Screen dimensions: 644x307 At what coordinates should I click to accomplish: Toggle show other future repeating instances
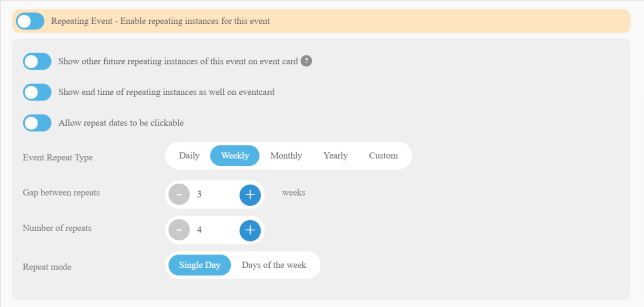point(37,62)
